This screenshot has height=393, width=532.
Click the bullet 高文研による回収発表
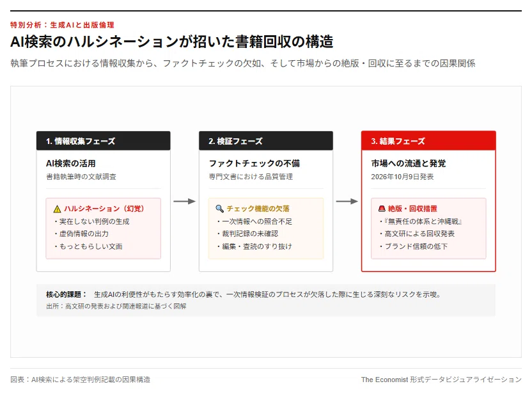tap(417, 234)
